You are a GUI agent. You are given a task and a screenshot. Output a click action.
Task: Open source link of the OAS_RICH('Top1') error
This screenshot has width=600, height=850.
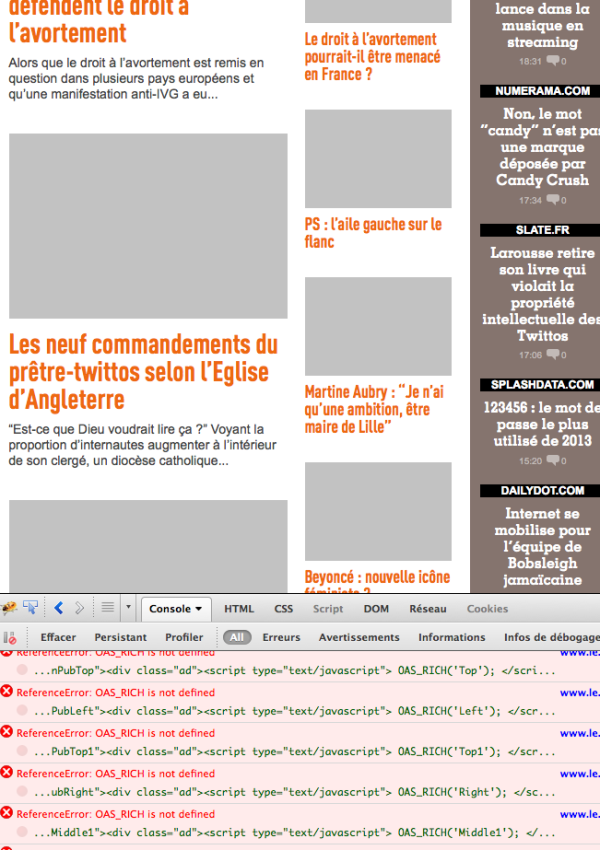pyautogui.click(x=579, y=733)
